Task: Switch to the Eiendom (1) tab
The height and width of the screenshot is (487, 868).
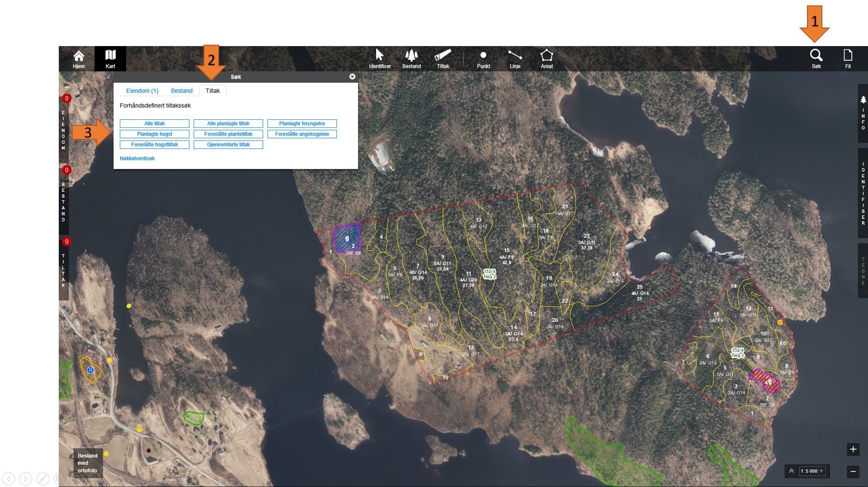Action: [x=142, y=91]
